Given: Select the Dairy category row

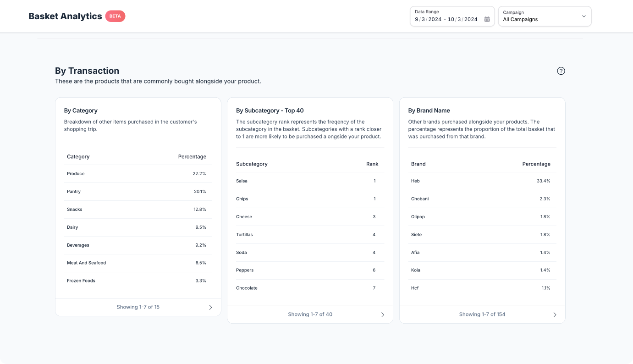Looking at the screenshot, I should 138,227.
